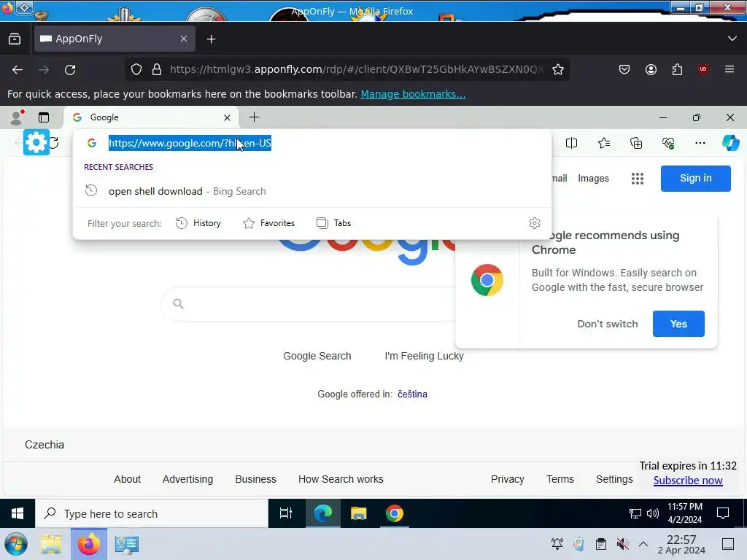Open Copilot sidebar icon
747x560 pixels.
(x=731, y=143)
